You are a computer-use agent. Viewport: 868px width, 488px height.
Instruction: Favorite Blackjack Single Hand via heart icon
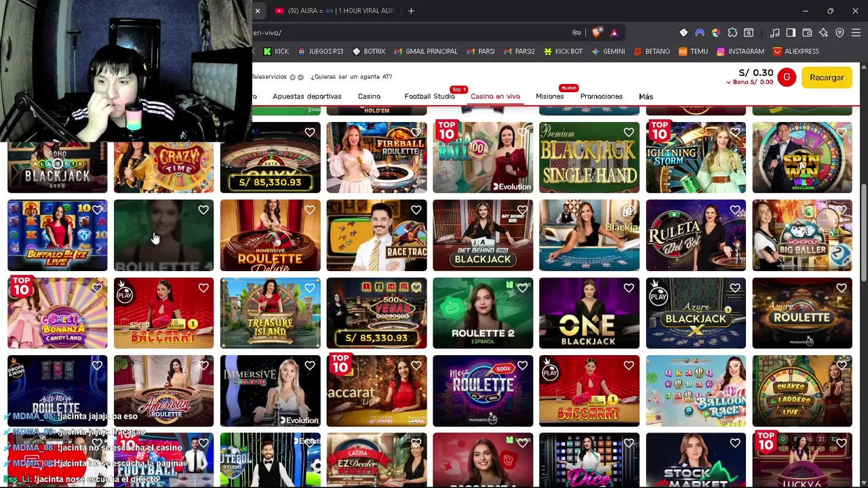[x=629, y=133]
